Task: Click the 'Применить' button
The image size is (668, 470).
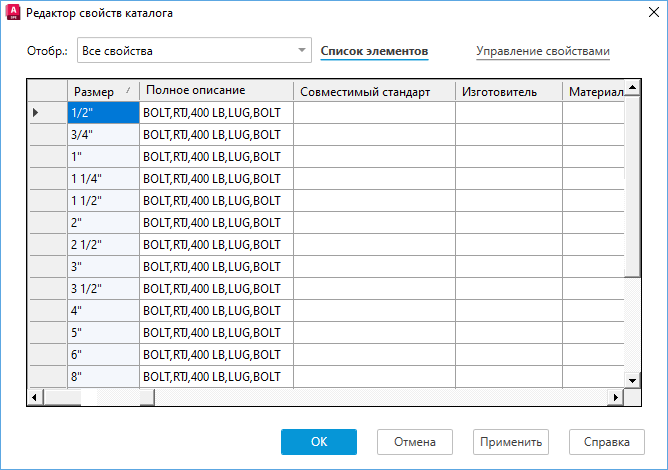Action: coord(511,442)
